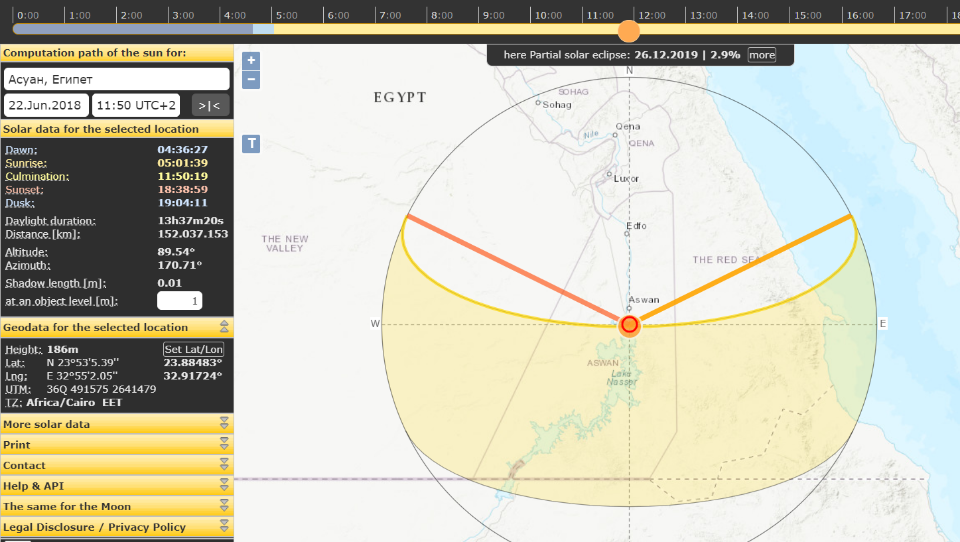
Task: Edit the location field Асуан, Египет
Action: 117,79
